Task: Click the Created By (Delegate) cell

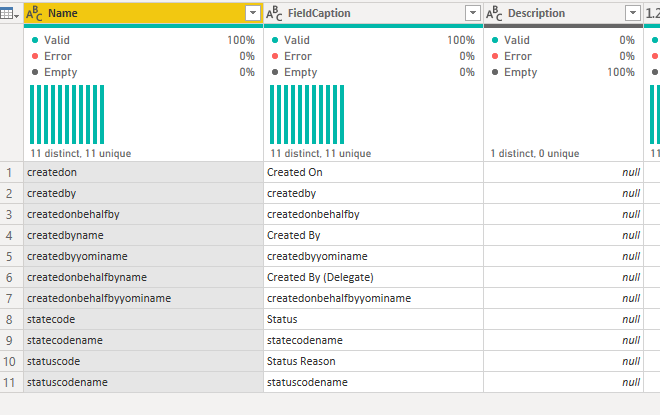Action: click(x=373, y=278)
